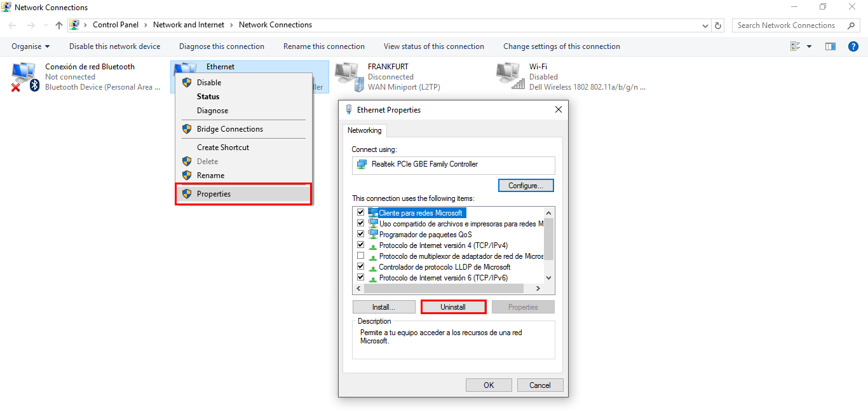Click Disable this network device

(x=115, y=46)
